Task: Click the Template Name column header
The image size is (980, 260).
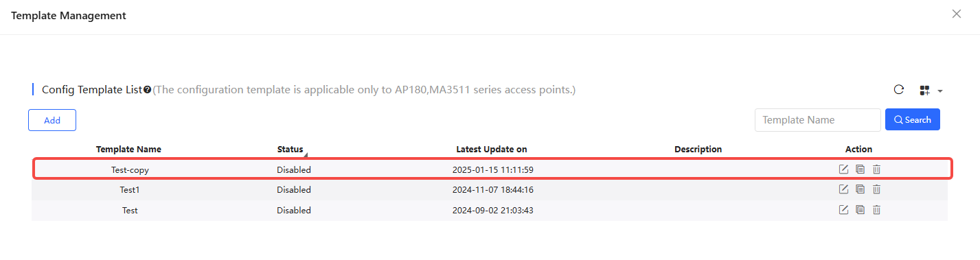Action: tap(129, 149)
